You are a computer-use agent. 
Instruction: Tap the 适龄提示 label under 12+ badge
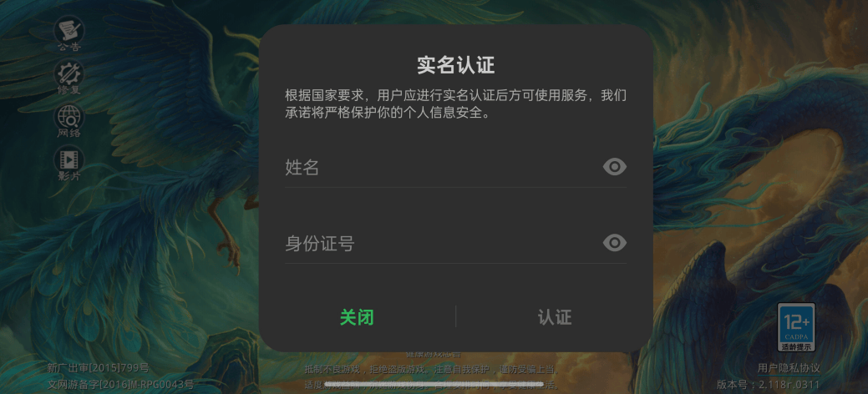pos(796,347)
